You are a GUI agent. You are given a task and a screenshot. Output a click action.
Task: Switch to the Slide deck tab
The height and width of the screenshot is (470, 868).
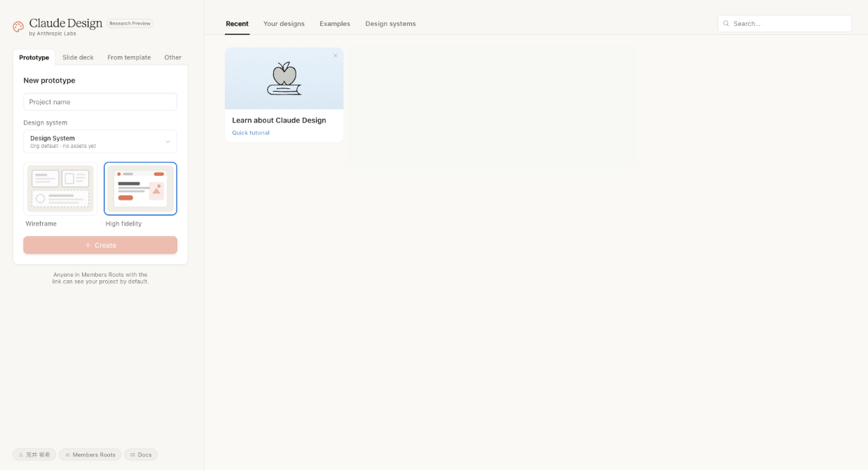coord(78,57)
